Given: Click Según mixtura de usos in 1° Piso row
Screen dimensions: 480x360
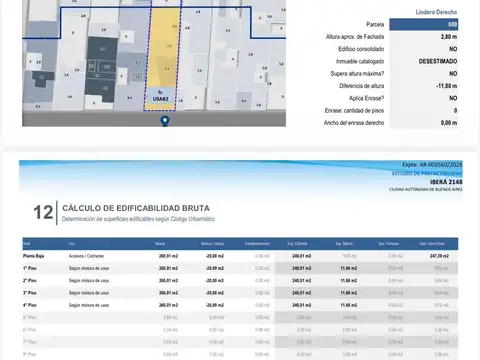Looking at the screenshot, I should point(89,268).
